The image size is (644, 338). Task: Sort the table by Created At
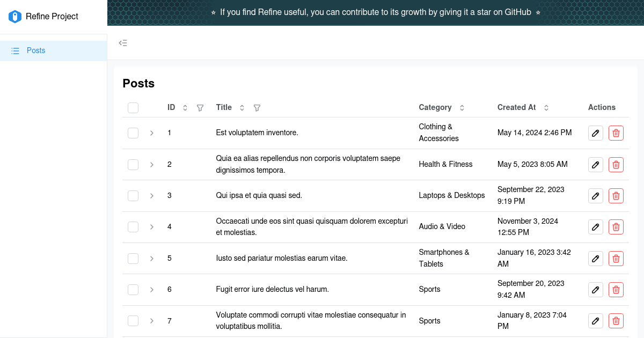coord(546,107)
